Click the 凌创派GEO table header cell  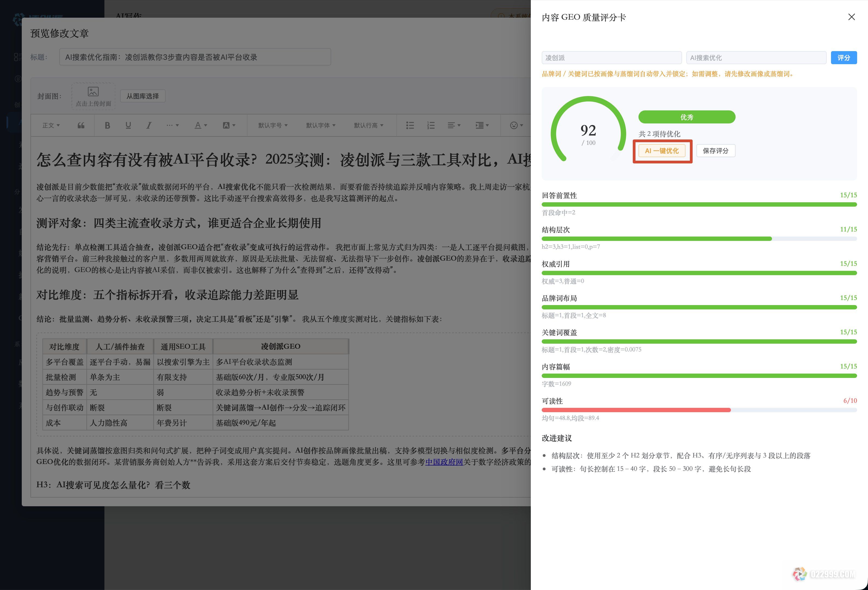(x=280, y=347)
